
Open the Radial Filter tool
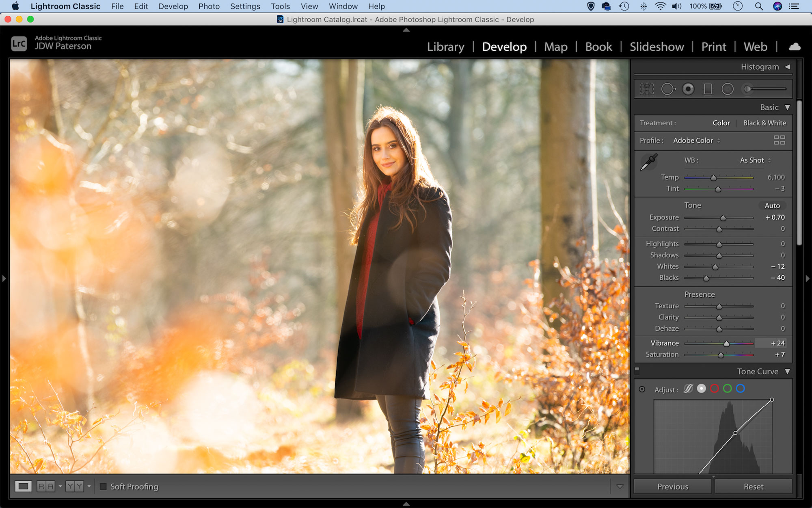728,89
